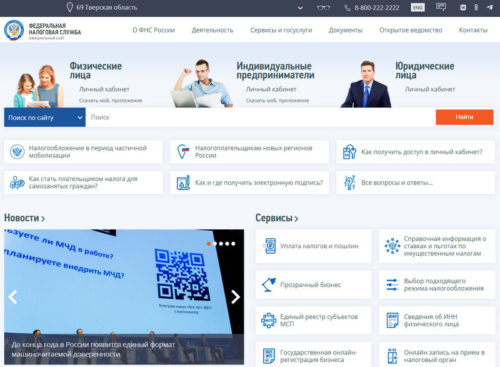Click the Онлайн запись на прием icon
The height and width of the screenshot is (367, 500).
tap(392, 356)
